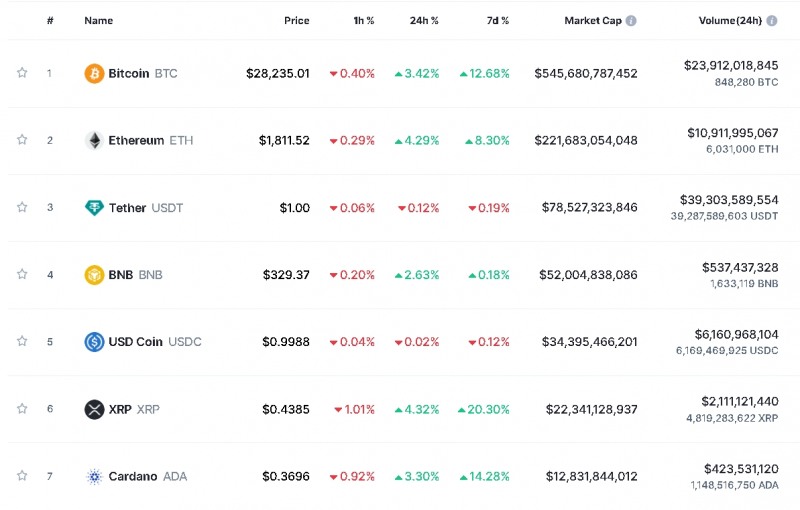Sort by the # rank column header
Image resolution: width=800 pixels, height=510 pixels.
click(x=50, y=20)
